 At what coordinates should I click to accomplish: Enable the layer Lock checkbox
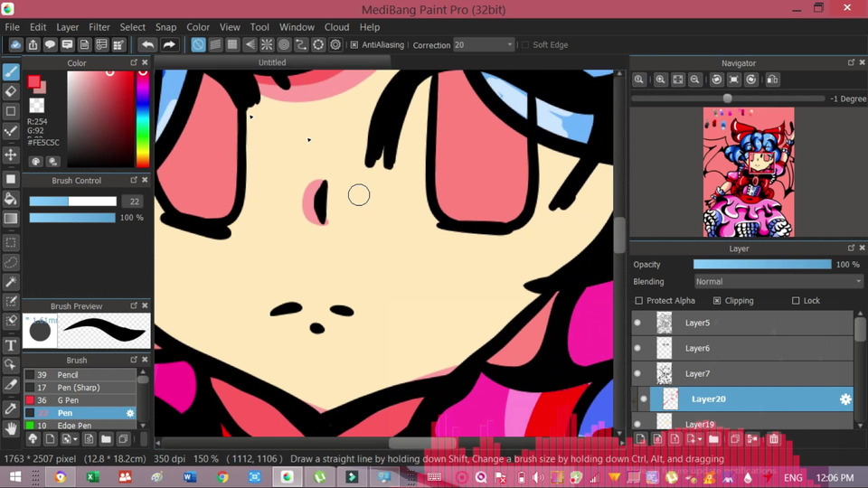(796, 300)
